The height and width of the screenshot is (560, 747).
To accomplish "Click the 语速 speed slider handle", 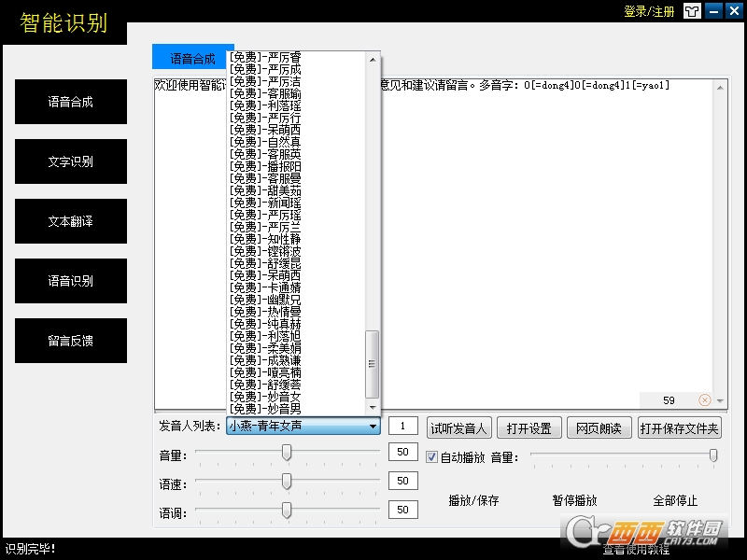I will (287, 482).
